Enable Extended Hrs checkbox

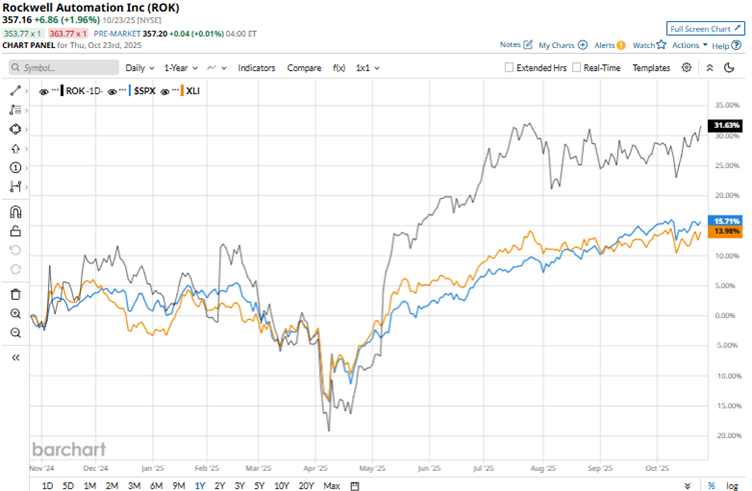coord(509,68)
